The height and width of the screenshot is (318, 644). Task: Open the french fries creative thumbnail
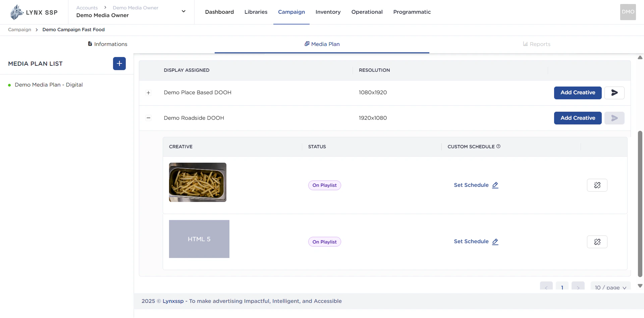(x=198, y=182)
